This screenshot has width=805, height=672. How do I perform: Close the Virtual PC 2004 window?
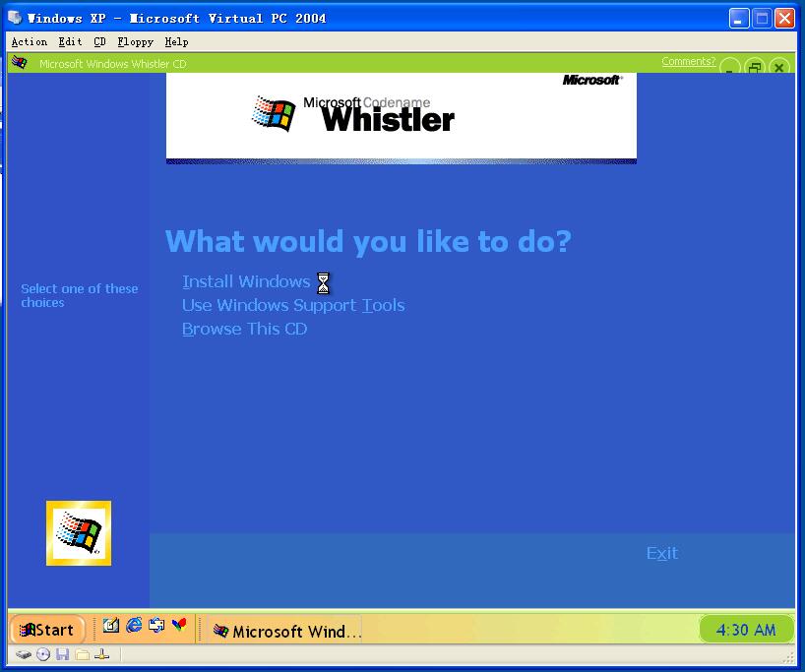784,19
